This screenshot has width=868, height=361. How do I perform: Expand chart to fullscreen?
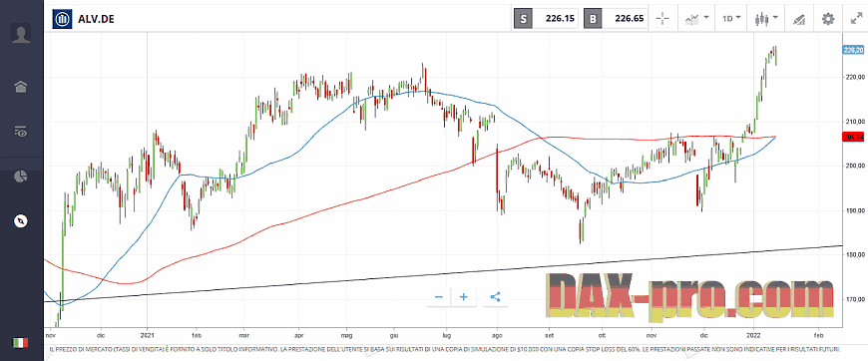click(x=856, y=19)
